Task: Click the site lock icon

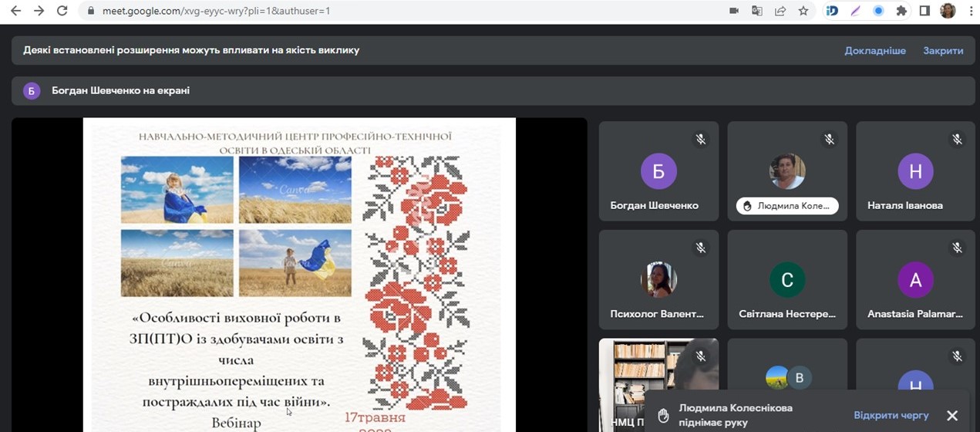Action: 91,11
